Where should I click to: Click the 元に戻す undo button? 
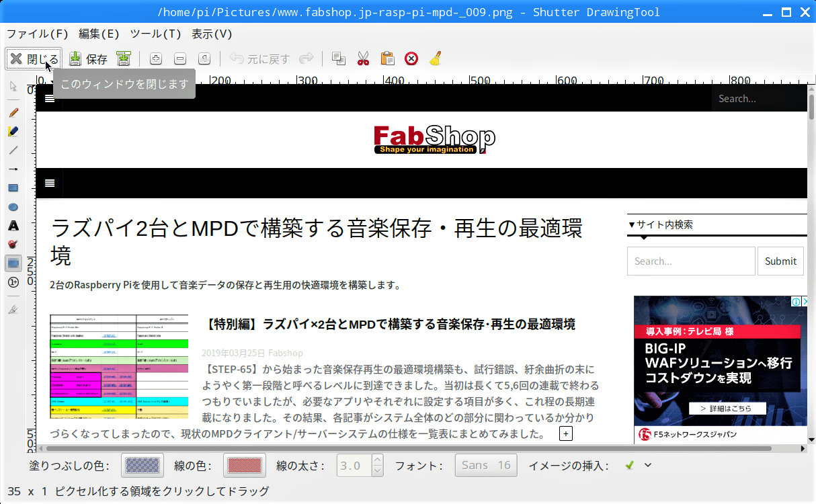(259, 59)
